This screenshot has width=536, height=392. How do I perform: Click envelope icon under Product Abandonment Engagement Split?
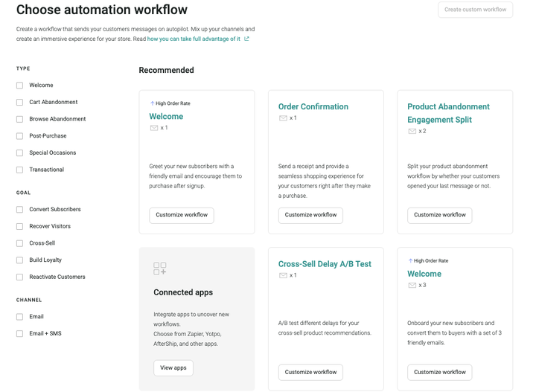pyautogui.click(x=412, y=131)
